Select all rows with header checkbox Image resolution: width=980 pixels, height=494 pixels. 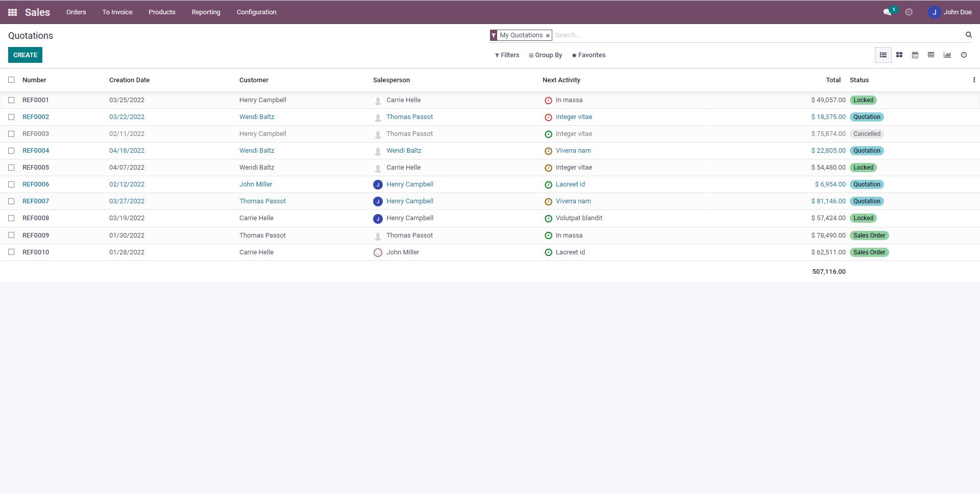click(11, 80)
